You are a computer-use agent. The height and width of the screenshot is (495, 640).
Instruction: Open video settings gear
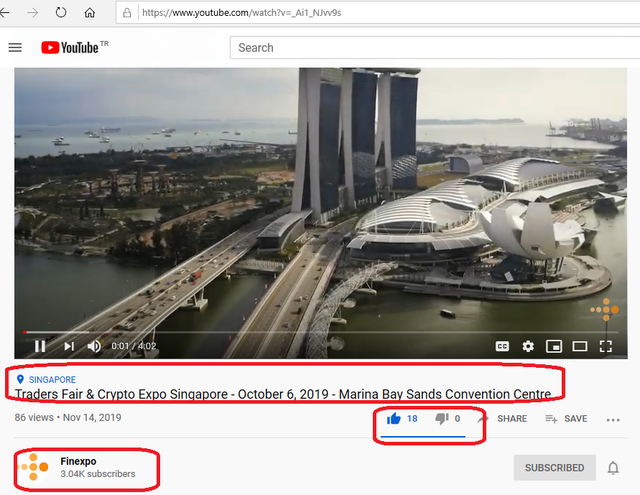point(528,346)
